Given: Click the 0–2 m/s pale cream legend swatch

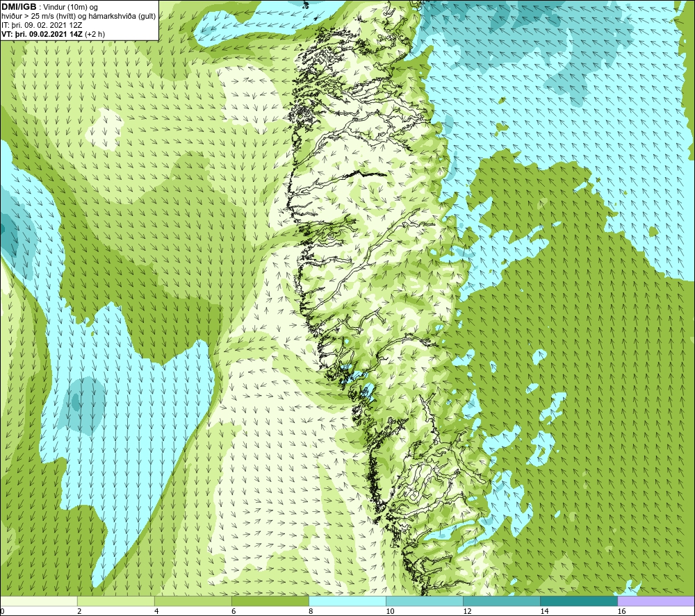Looking at the screenshot, I should point(39,601).
